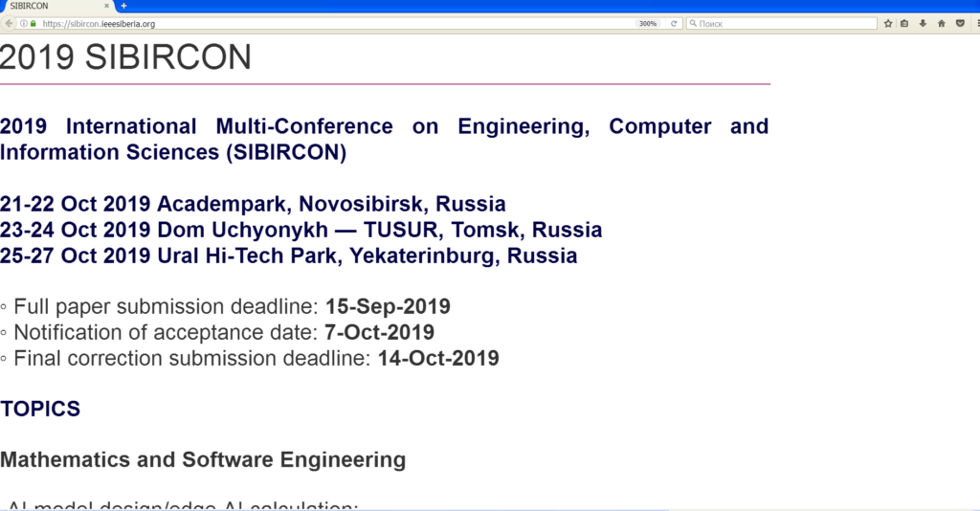The image size is (980, 511).
Task: Click the 300% zoom level indicator
Action: (x=648, y=24)
